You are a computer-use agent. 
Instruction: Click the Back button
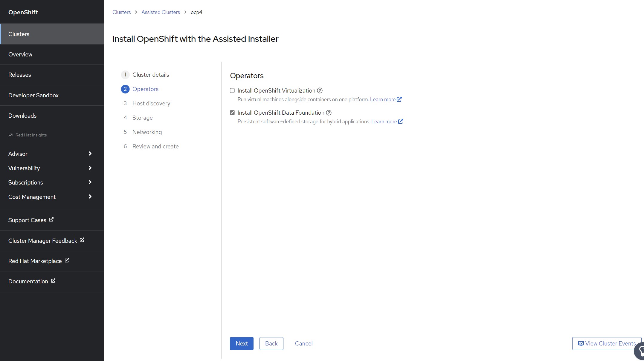click(271, 343)
